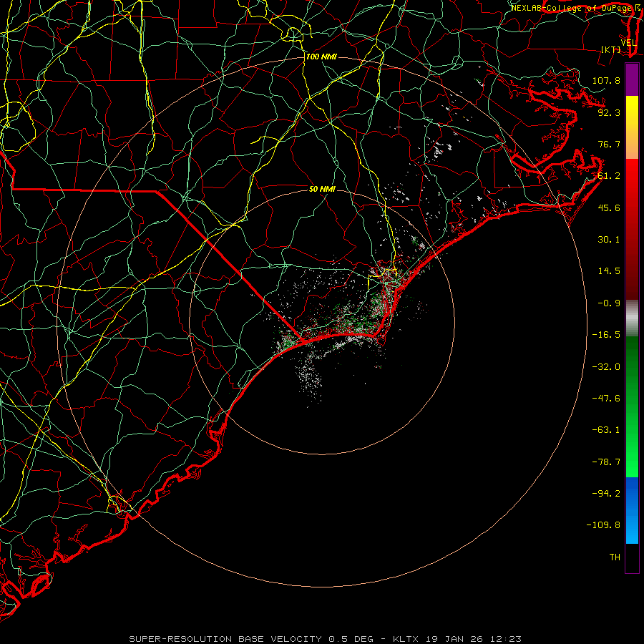The image size is (644, 644).
Task: Click the -63.1 velocity scale value
Action: pos(606,430)
